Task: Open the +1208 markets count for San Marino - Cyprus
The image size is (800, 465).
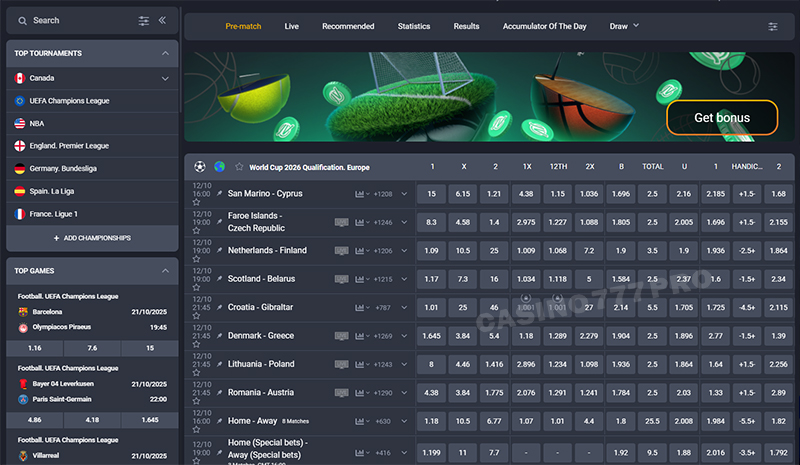Action: coord(383,194)
